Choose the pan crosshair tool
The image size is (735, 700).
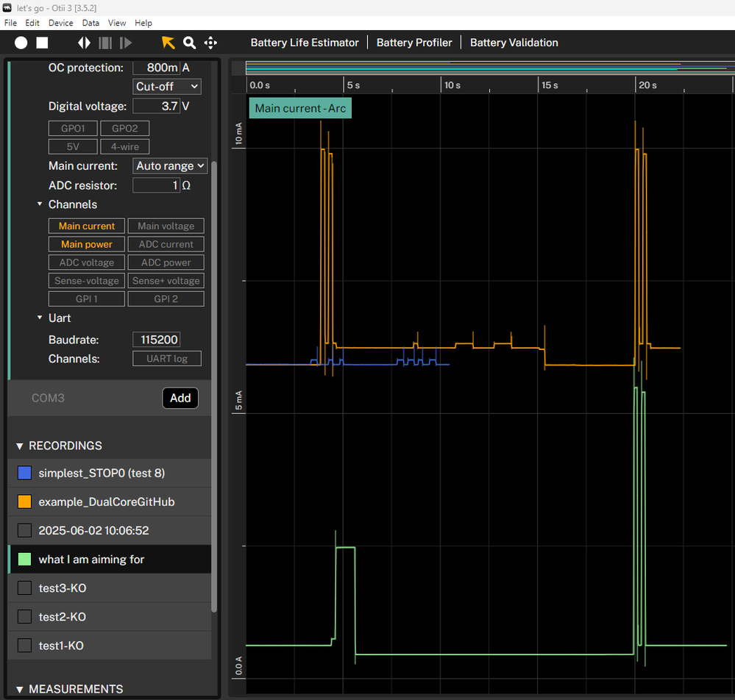coord(210,43)
